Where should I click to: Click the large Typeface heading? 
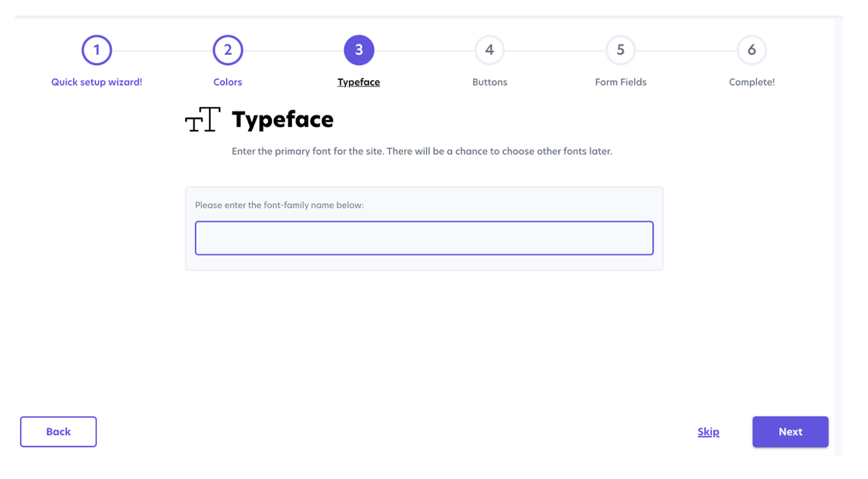pyautogui.click(x=282, y=120)
